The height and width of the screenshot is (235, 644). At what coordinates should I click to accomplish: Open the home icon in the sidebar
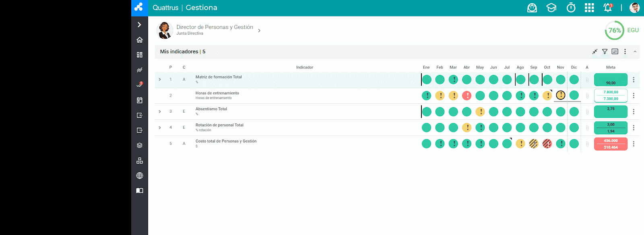click(139, 40)
